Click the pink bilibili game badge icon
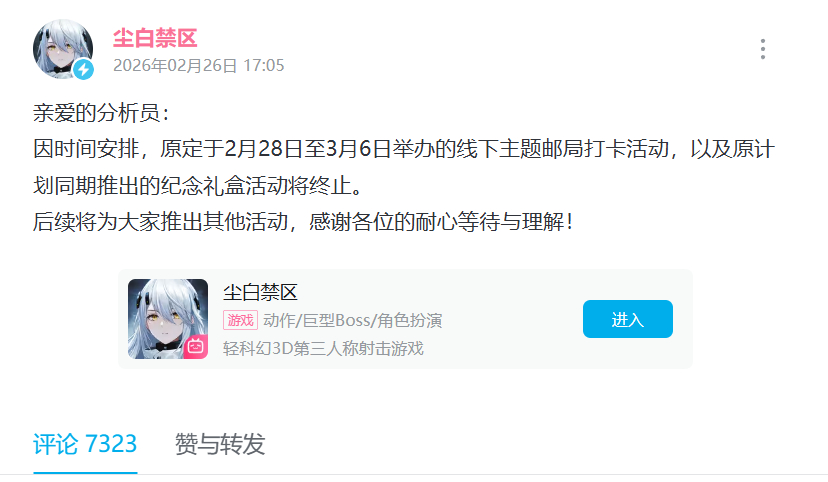 [196, 346]
